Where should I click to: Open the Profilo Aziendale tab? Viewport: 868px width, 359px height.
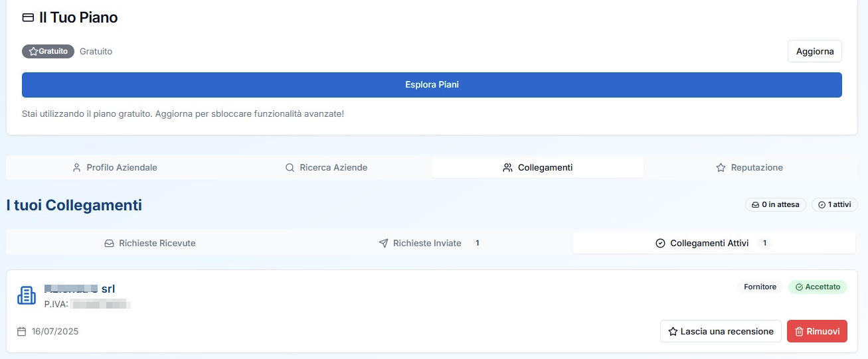pos(114,168)
